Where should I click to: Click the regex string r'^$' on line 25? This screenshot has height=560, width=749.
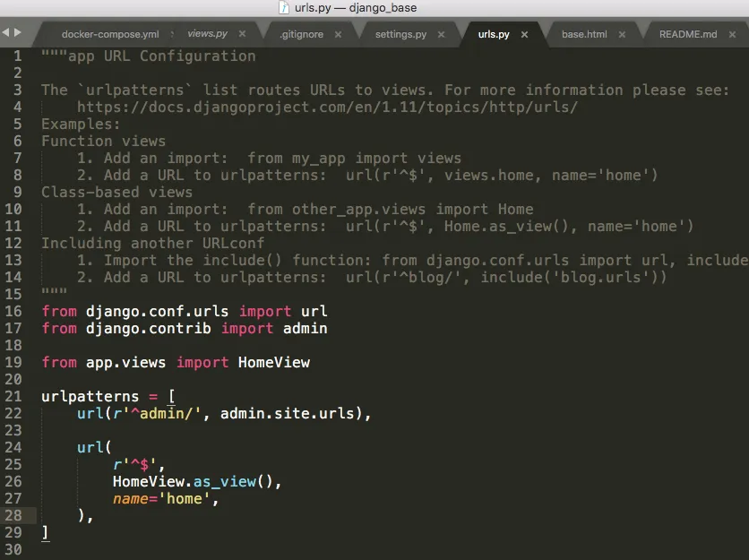tap(135, 464)
